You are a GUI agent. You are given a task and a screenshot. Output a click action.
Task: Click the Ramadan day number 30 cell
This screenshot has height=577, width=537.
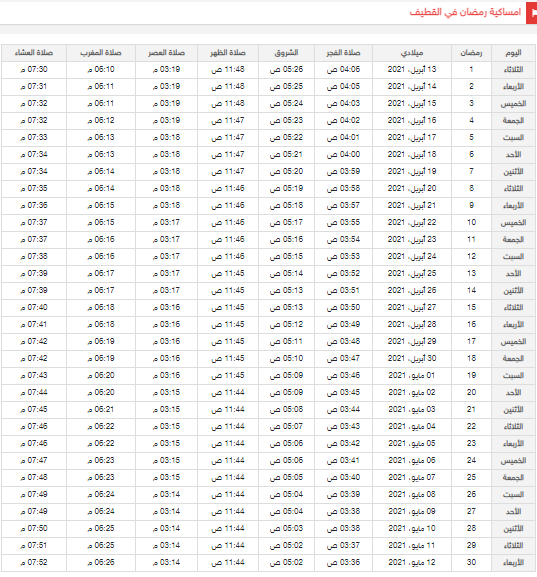[x=471, y=562]
